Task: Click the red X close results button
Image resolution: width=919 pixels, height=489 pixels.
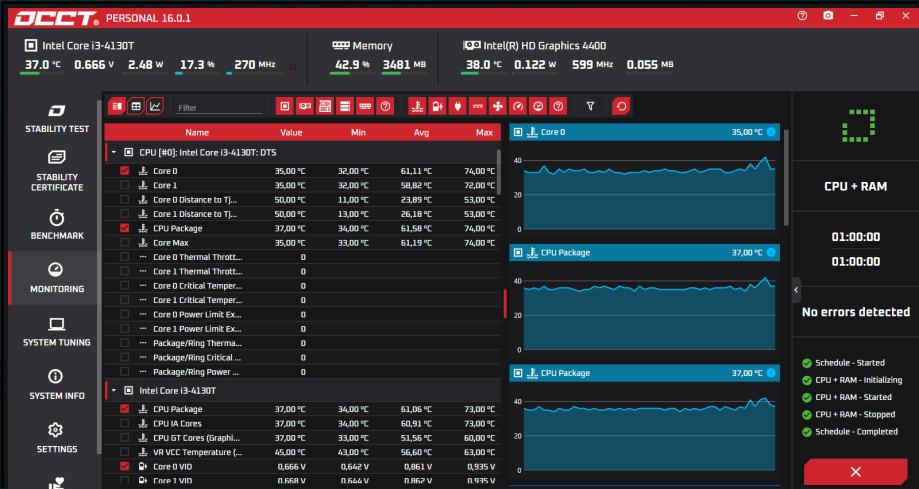Action: 855,471
